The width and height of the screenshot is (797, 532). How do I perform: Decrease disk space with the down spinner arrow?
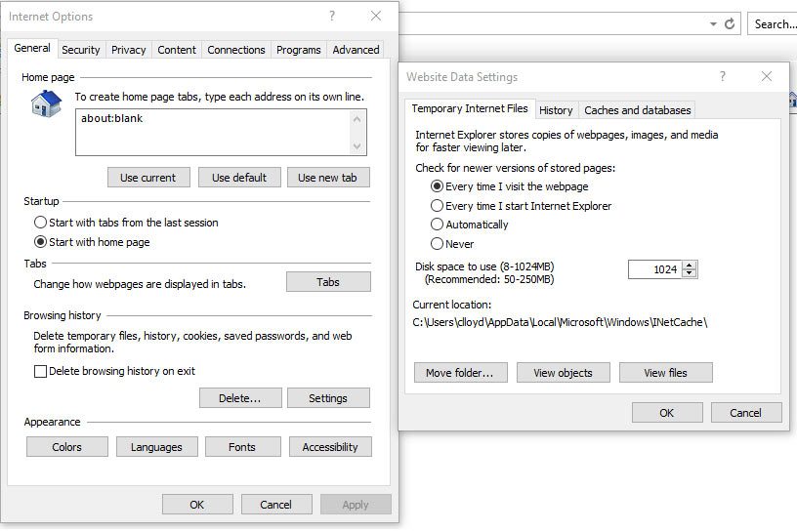coord(690,273)
